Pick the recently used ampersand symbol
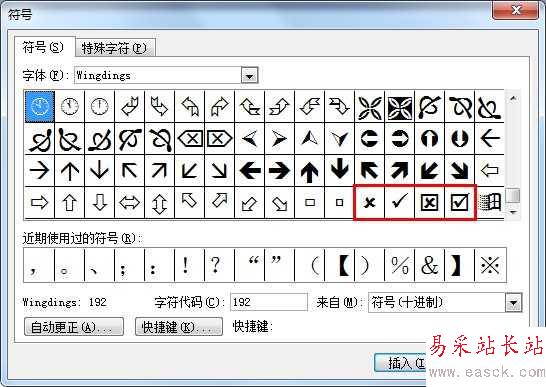Image resolution: width=546 pixels, height=387 pixels. pyautogui.click(x=429, y=265)
